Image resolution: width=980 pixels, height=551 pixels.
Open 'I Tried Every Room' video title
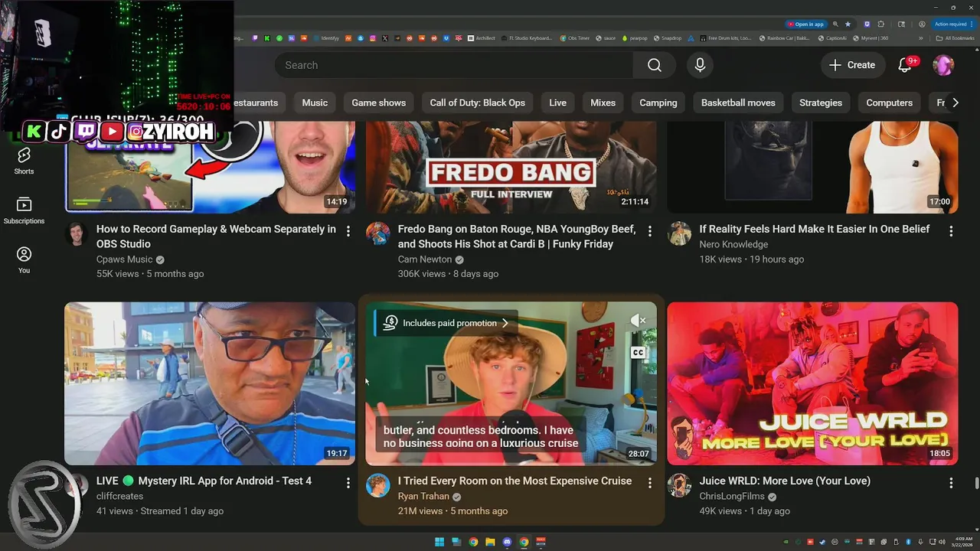tap(514, 481)
